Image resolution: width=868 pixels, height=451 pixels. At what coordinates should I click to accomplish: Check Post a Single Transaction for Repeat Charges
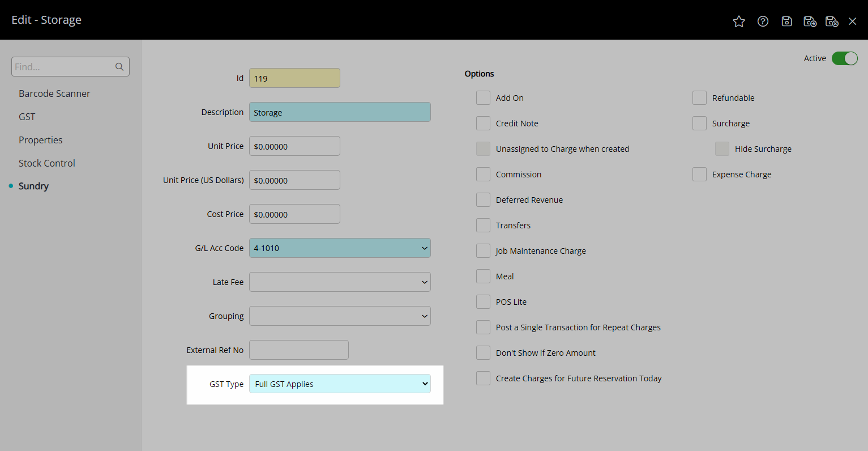(483, 327)
